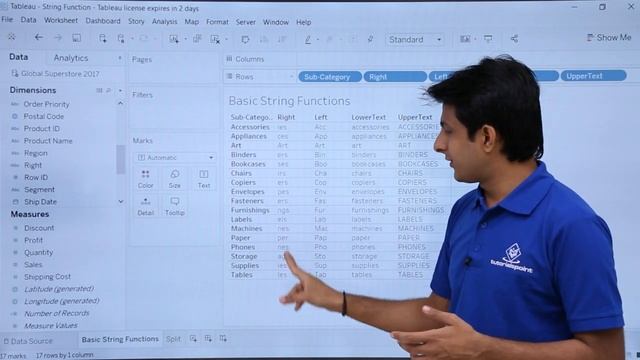Click the Global Superstore 2017 data source

click(56, 74)
